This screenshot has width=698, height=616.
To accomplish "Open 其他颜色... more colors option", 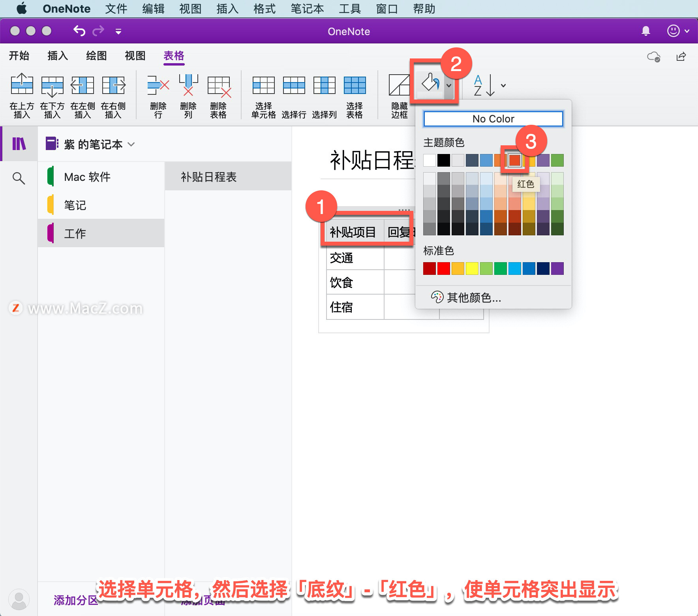I will (466, 297).
